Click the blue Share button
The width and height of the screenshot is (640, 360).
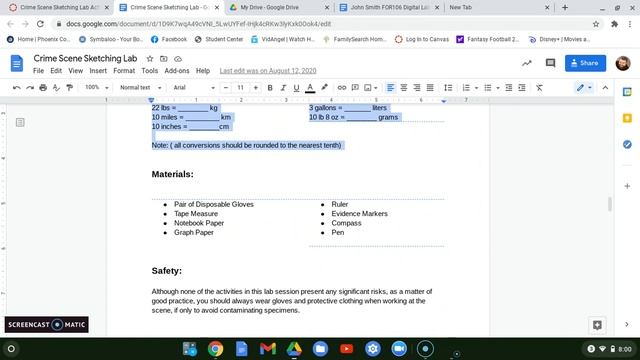(x=585, y=63)
